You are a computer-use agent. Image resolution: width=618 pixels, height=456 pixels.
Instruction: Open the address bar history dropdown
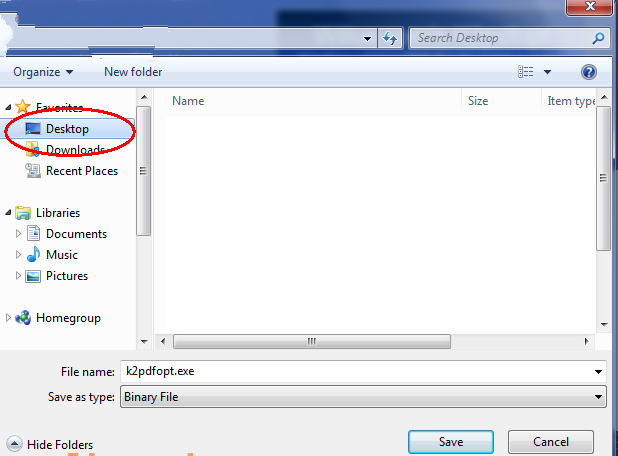(x=367, y=38)
